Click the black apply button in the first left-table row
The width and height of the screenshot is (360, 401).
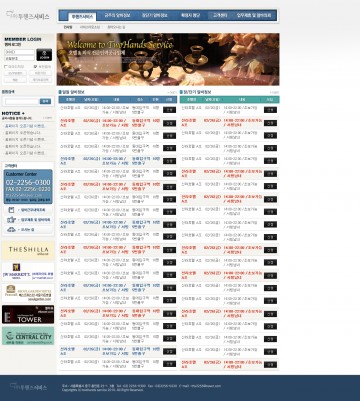click(x=169, y=110)
